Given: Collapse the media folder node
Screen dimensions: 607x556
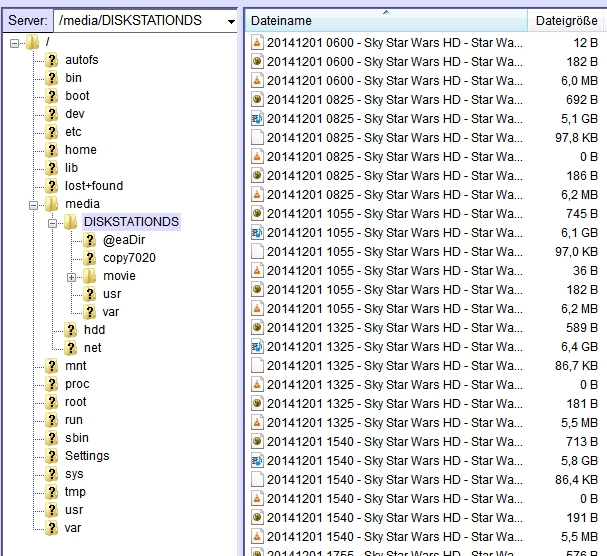Looking at the screenshot, I should pyautogui.click(x=33, y=205).
